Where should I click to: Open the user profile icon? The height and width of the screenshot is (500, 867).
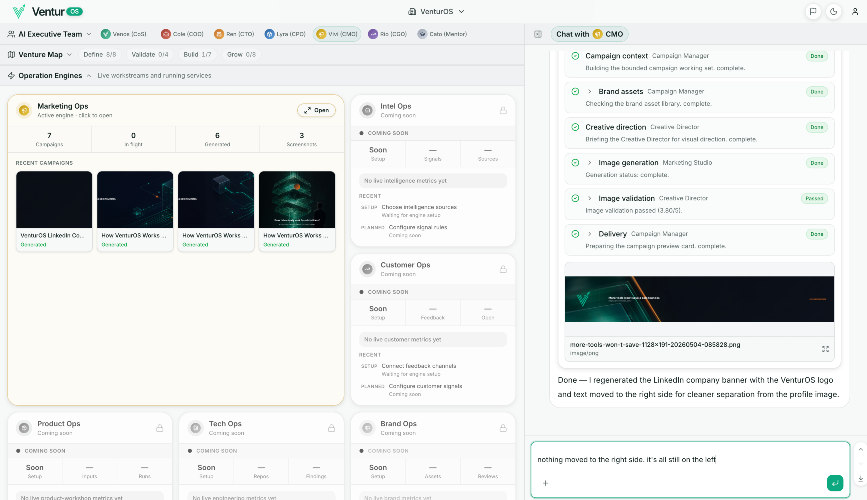(x=855, y=11)
